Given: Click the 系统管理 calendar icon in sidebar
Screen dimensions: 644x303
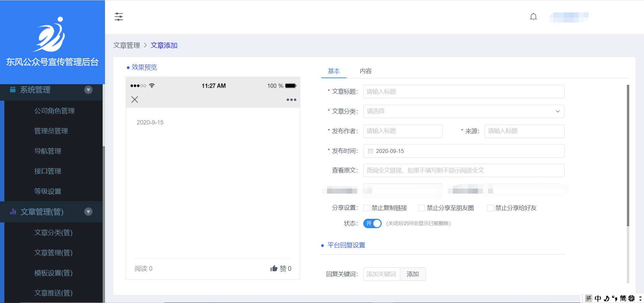Looking at the screenshot, I should [x=13, y=90].
